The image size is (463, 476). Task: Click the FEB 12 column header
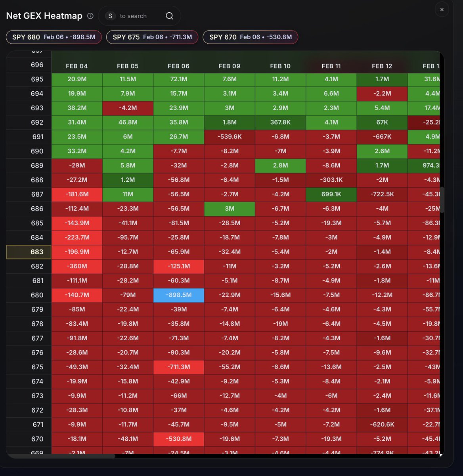click(382, 66)
